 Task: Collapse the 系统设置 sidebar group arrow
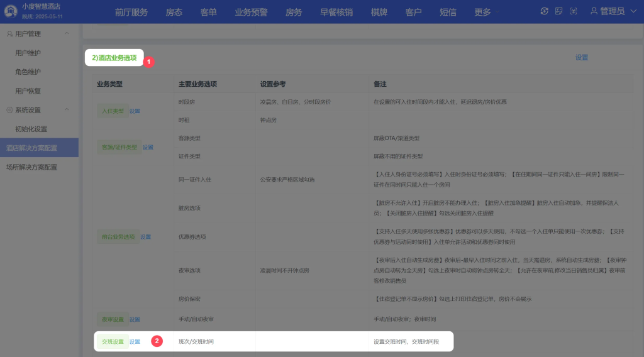point(67,110)
